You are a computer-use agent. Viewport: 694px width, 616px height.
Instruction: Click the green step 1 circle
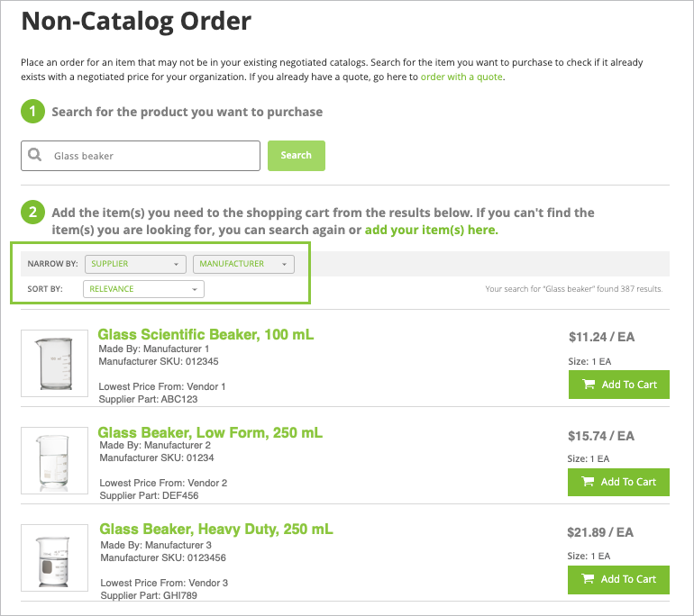pyautogui.click(x=32, y=112)
